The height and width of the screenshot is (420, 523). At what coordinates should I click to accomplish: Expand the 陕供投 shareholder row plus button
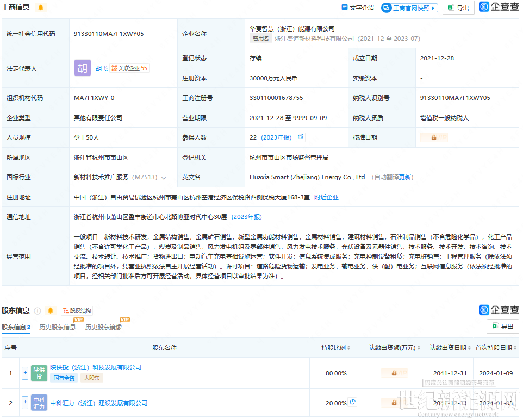pyautogui.click(x=25, y=373)
